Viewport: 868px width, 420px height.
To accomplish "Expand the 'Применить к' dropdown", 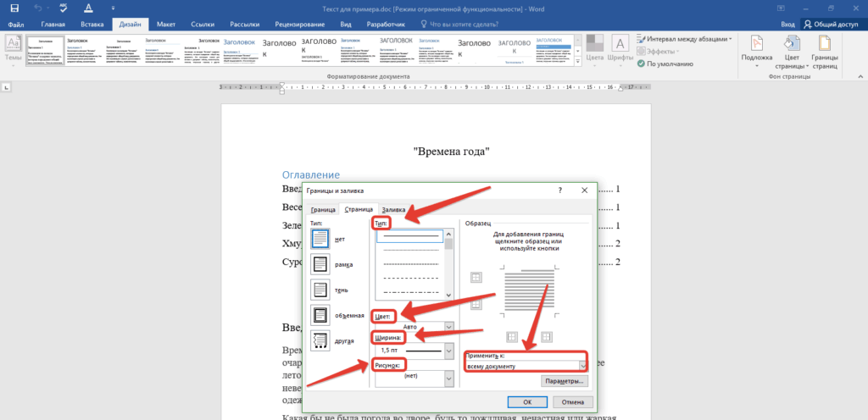I will point(582,365).
